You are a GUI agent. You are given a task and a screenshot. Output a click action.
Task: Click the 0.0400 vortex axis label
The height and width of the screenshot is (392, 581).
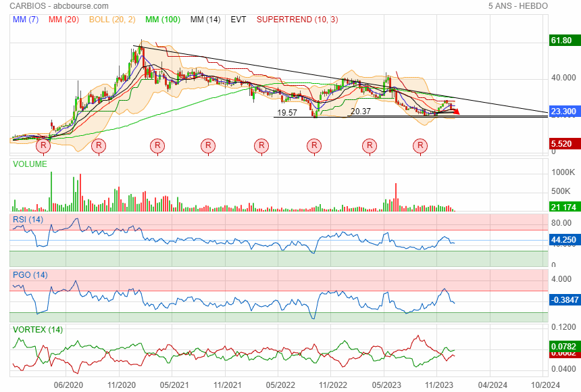(x=563, y=369)
